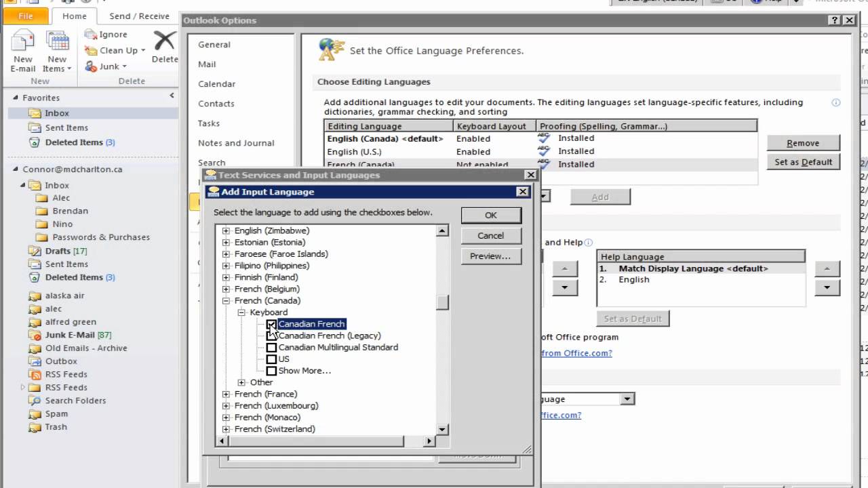The height and width of the screenshot is (488, 868).
Task: Click the Set as Default editing language button
Action: coord(803,162)
